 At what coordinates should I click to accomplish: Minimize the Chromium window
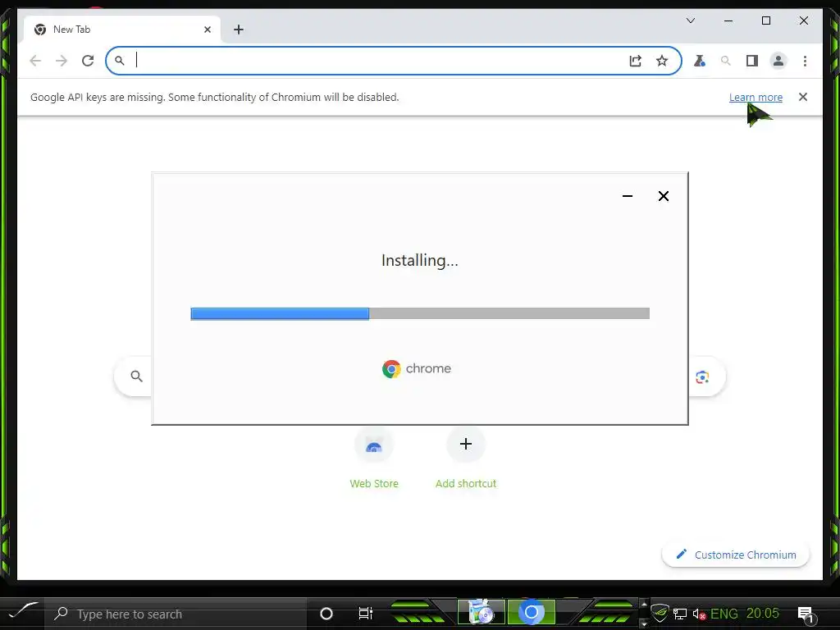click(x=728, y=21)
